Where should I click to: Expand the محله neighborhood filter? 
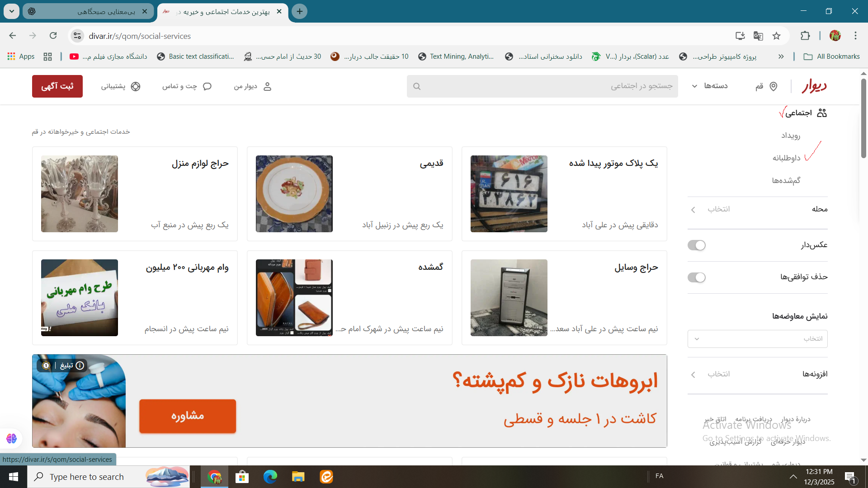pos(757,209)
